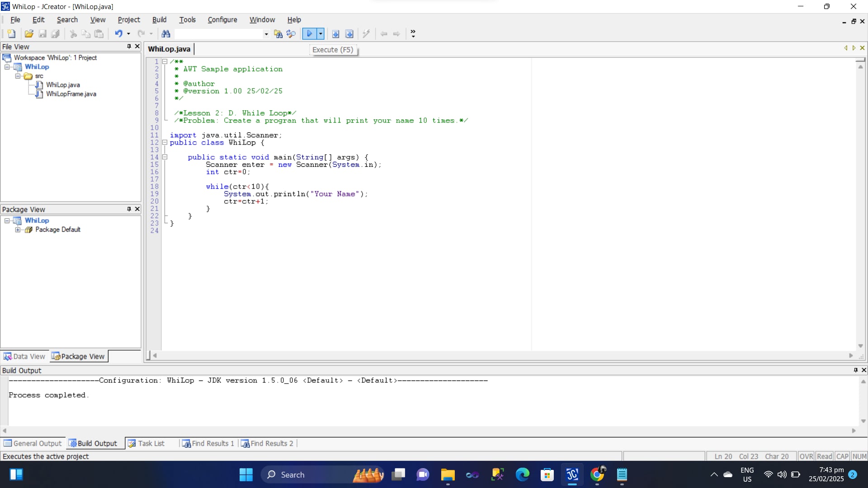
Task: Click the New file toolbar icon
Action: (11, 34)
